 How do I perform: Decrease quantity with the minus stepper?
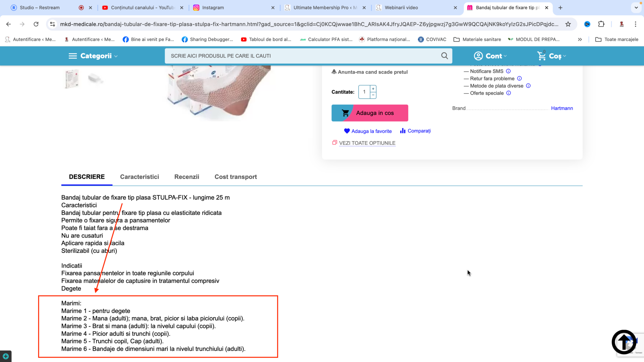[373, 95]
